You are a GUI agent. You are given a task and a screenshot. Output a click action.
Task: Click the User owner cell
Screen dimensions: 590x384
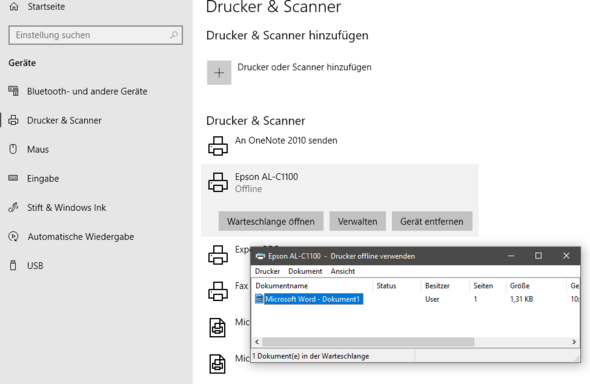pos(432,299)
